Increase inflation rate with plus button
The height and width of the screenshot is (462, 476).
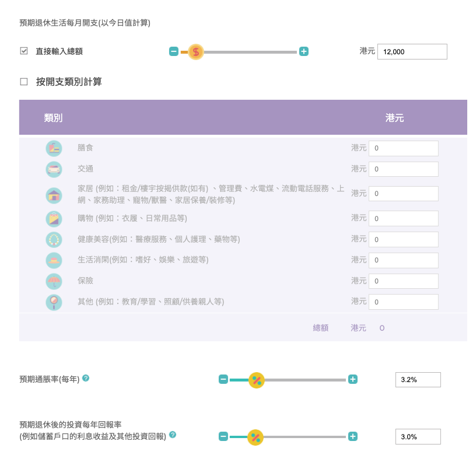353,380
